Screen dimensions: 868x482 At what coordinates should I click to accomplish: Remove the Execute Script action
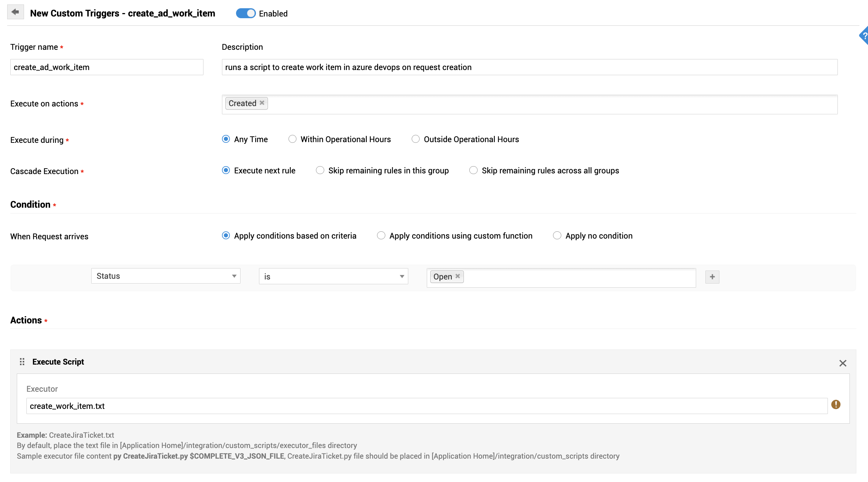click(x=843, y=363)
